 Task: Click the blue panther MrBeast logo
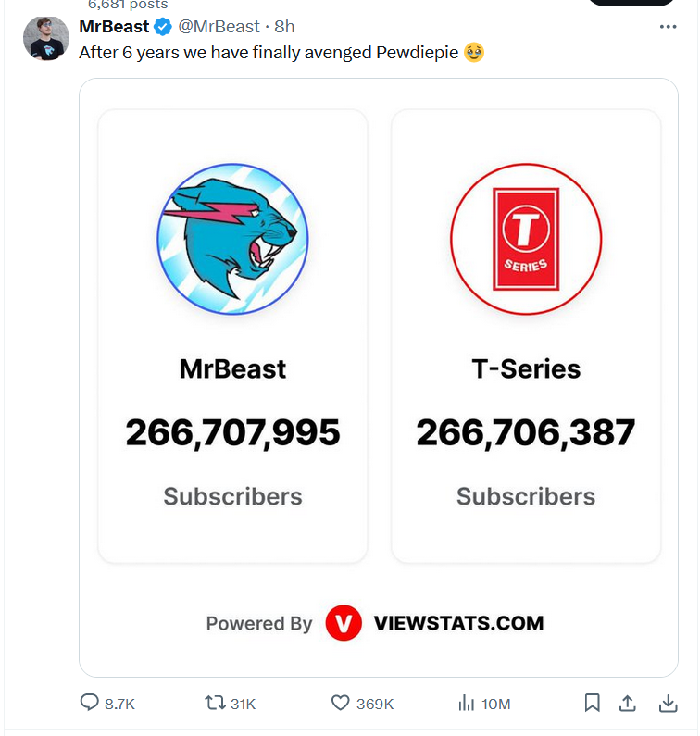[232, 239]
